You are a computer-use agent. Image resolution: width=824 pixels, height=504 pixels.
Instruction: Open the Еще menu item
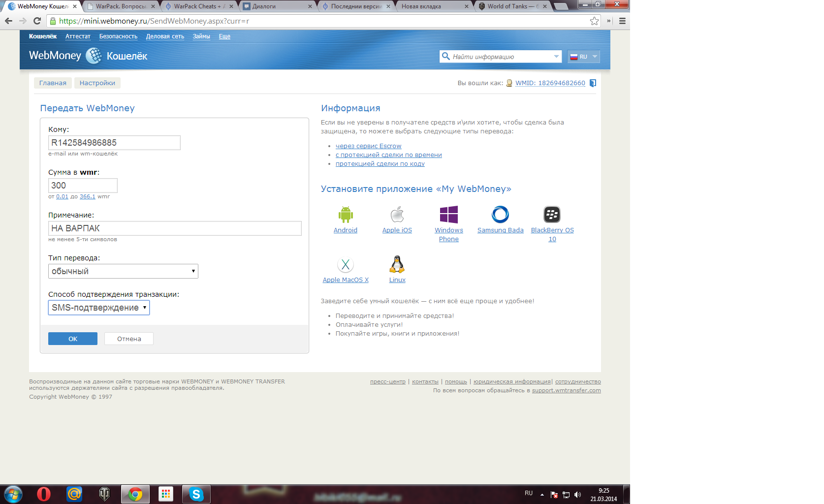(x=224, y=36)
